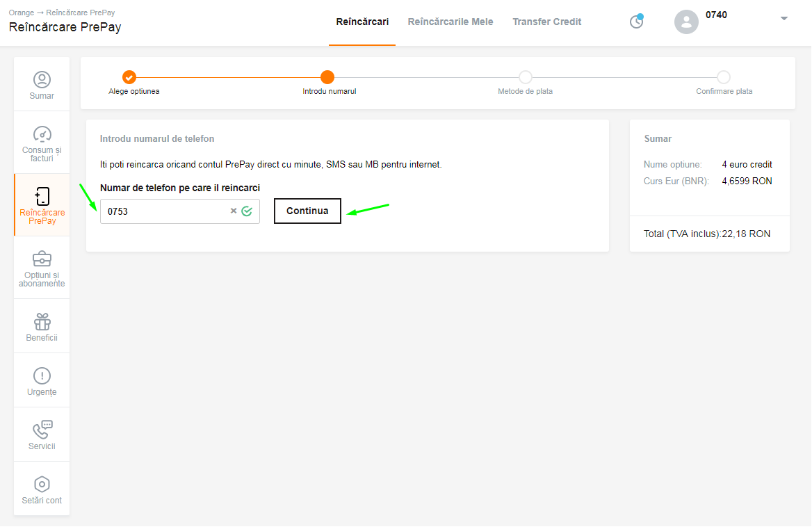Open the Beneficii gift icon
This screenshot has width=812, height=527.
pos(42,321)
